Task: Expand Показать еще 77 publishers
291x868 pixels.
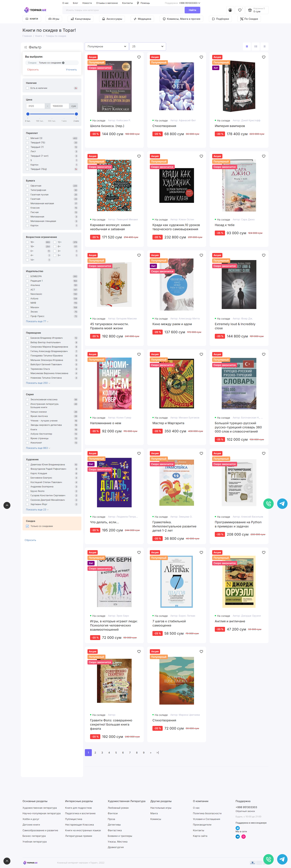Action: click(37, 321)
